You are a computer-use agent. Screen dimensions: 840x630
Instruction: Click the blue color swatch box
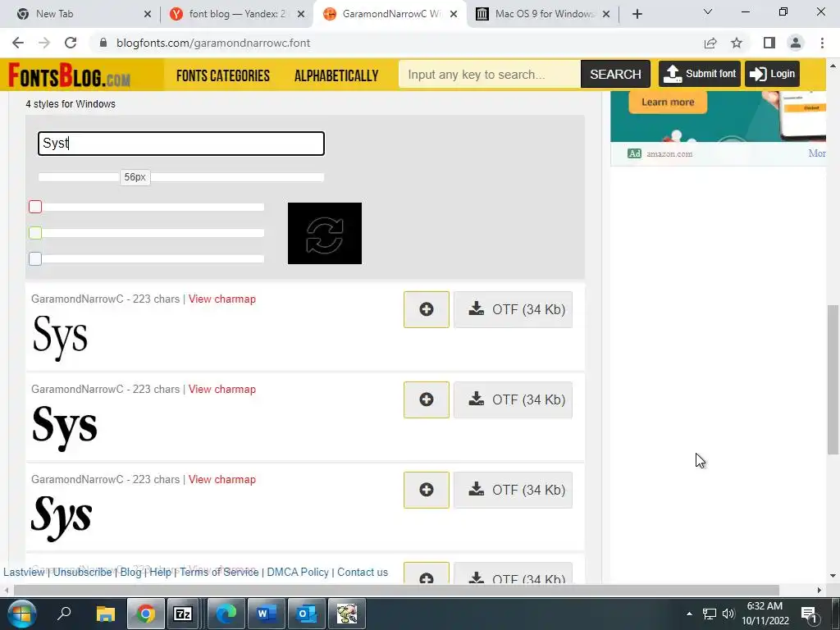click(x=35, y=258)
